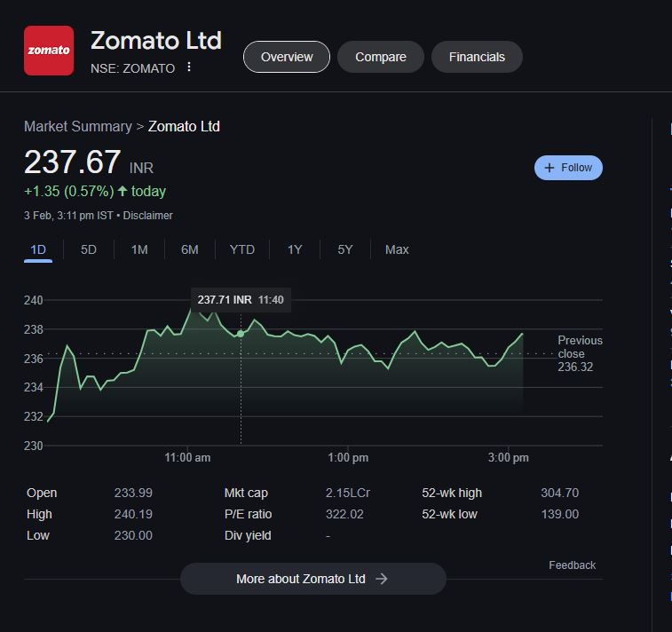
Task: Follow Zomato Ltd stock
Action: click(568, 168)
